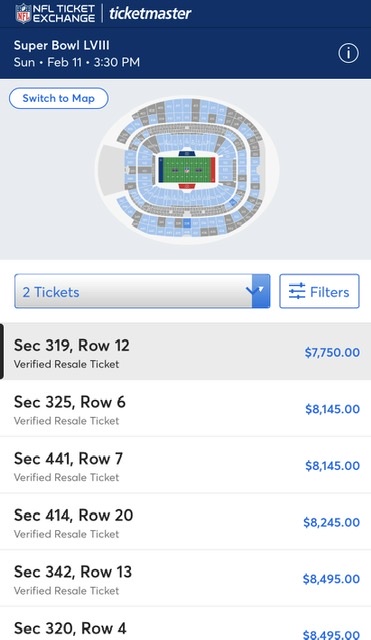Open Filters via the sliders icon
The width and height of the screenshot is (371, 640).
pos(297,291)
